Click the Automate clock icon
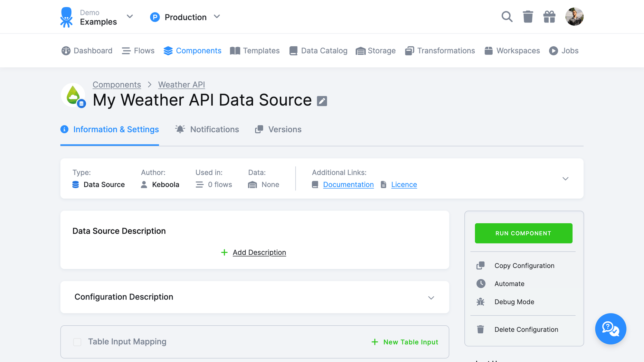This screenshot has width=644, height=362. pos(480,283)
